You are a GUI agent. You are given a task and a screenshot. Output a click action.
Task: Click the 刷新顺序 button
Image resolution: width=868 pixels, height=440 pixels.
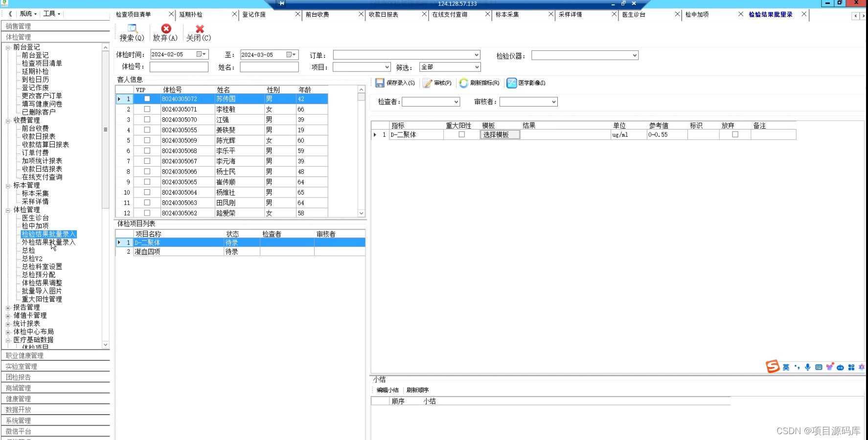tap(417, 390)
